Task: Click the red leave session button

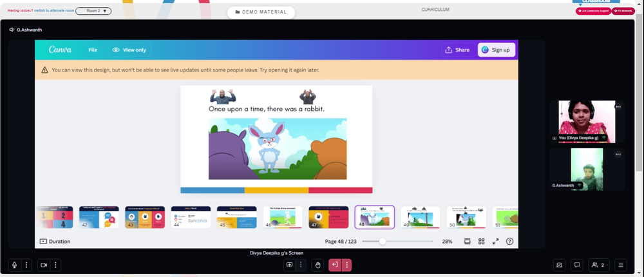Action: click(335, 265)
